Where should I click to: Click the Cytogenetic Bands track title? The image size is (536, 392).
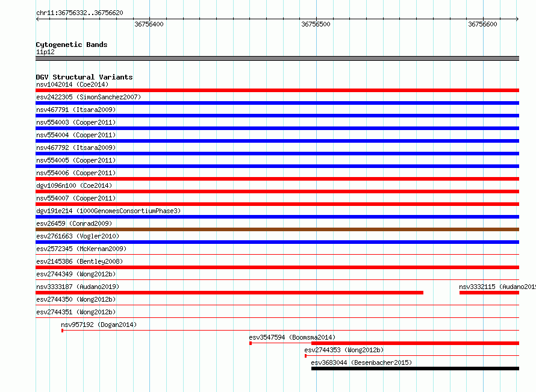point(72,45)
